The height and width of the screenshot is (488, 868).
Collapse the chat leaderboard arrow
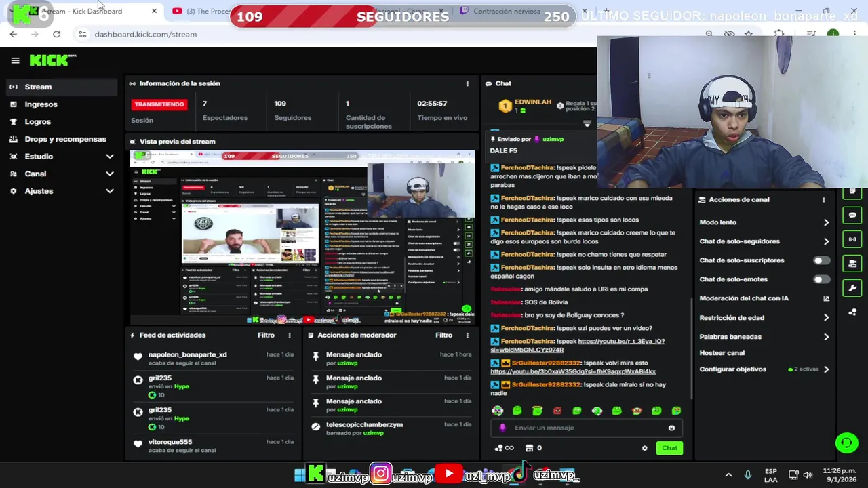587,123
